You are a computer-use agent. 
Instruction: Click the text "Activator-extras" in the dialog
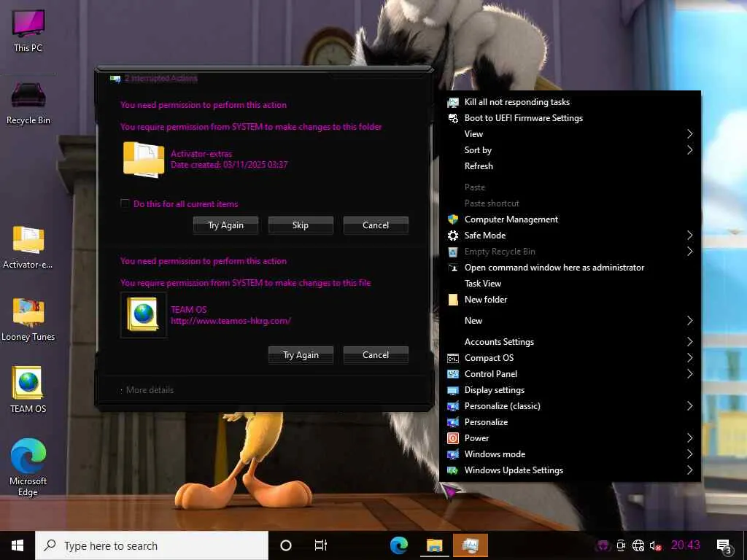coord(201,154)
